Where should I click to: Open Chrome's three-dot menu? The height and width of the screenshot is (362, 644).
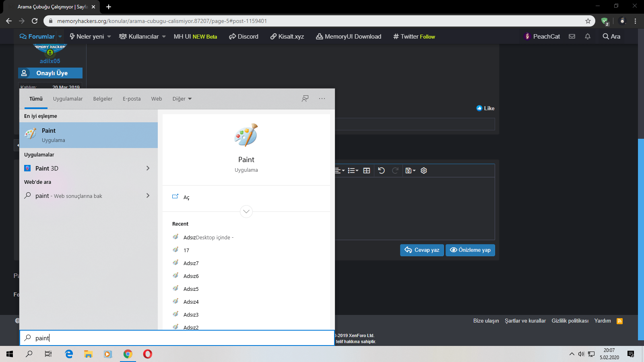pyautogui.click(x=636, y=21)
